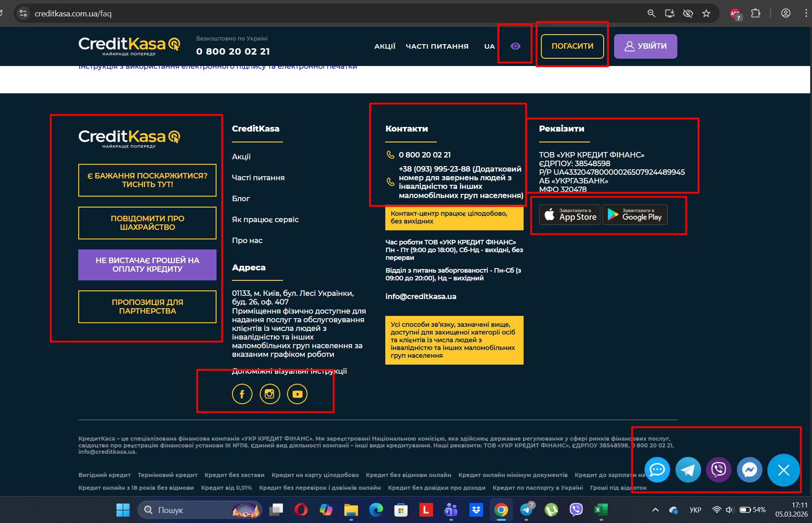Open the Facebook page from footer icon

click(242, 394)
